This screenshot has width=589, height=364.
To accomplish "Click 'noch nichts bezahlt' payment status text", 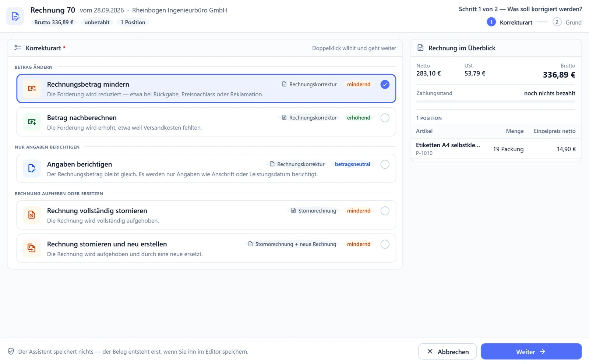I will pos(550,93).
